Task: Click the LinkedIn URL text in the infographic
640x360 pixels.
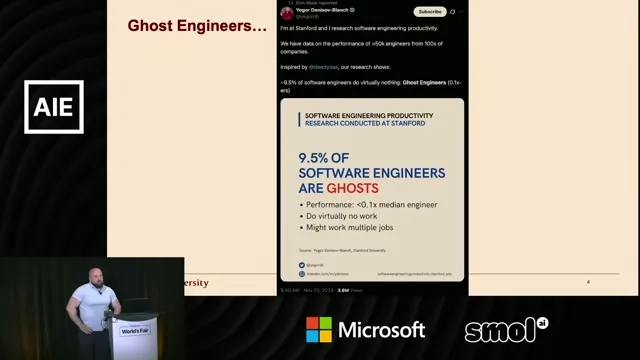Action: 328,274
